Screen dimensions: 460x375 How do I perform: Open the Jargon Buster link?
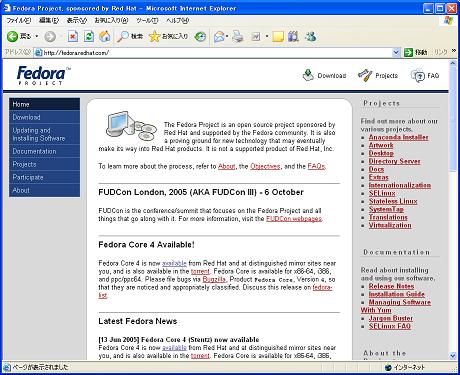391,318
